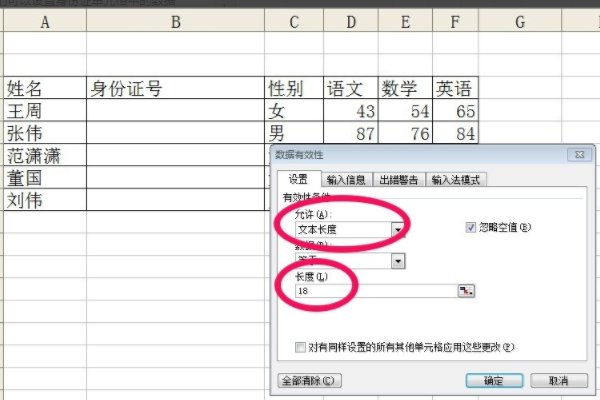Click the range selector icon beside length field
This screenshot has width=600, height=400.
point(466,291)
